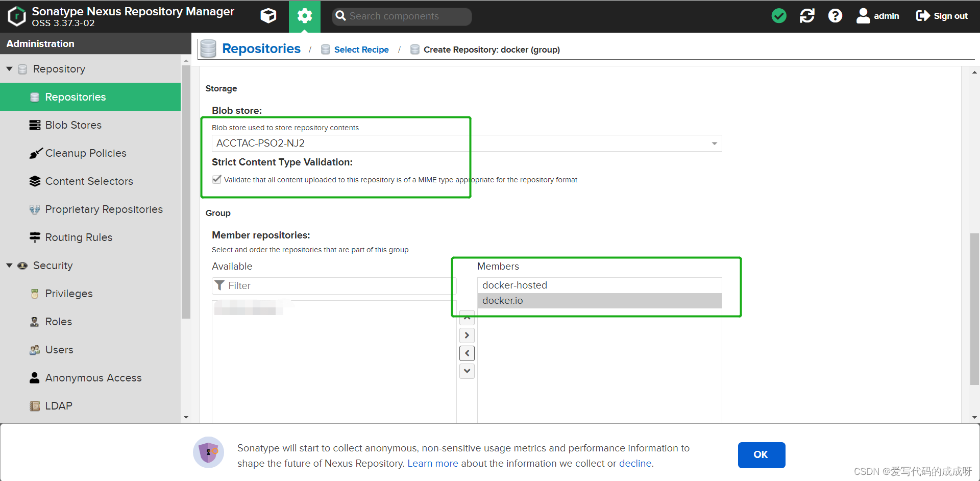Click the Filter field for available repositories
980x481 pixels.
334,286
